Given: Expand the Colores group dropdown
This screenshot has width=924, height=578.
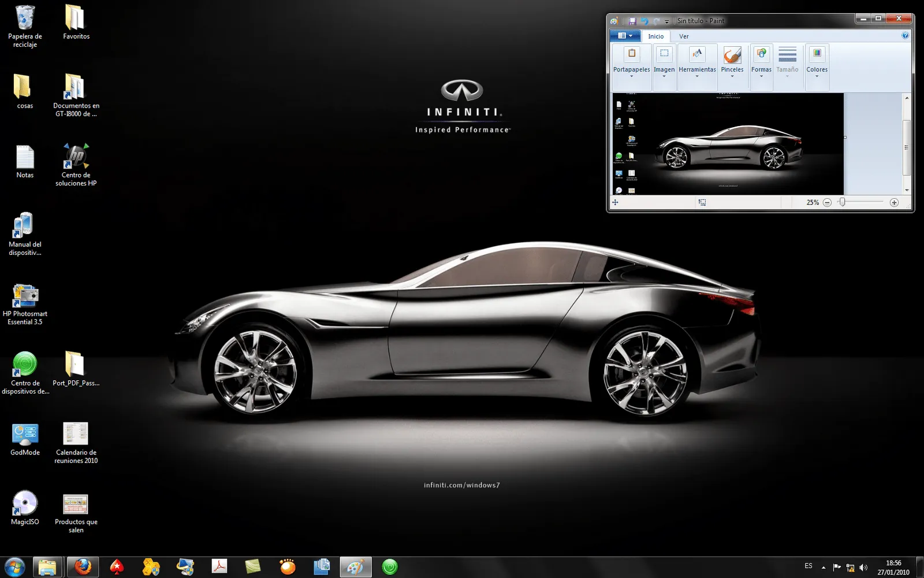Looking at the screenshot, I should pyautogui.click(x=817, y=76).
